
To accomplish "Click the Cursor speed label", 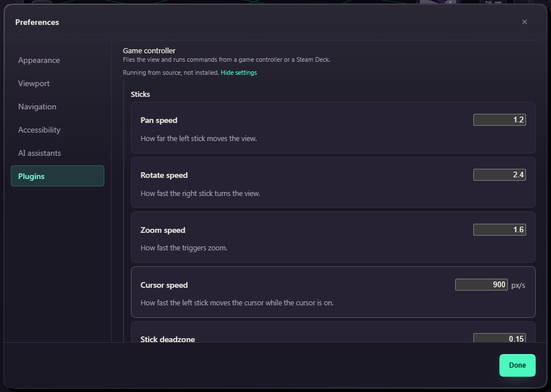I will 164,285.
